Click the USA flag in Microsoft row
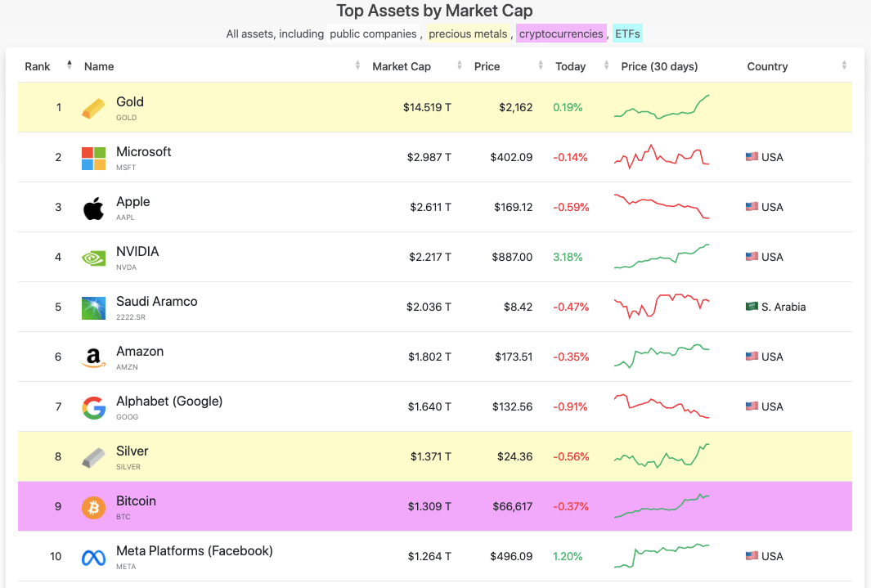 pyautogui.click(x=752, y=157)
